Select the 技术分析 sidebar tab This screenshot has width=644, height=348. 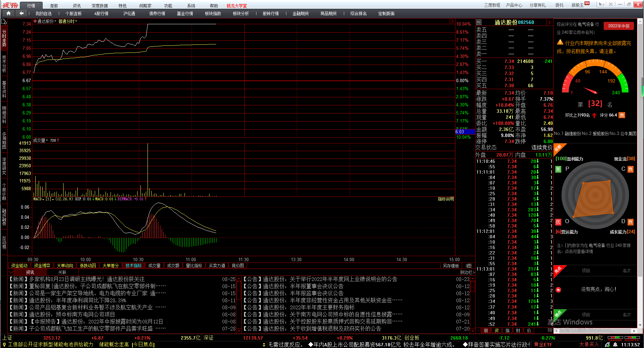4,64
